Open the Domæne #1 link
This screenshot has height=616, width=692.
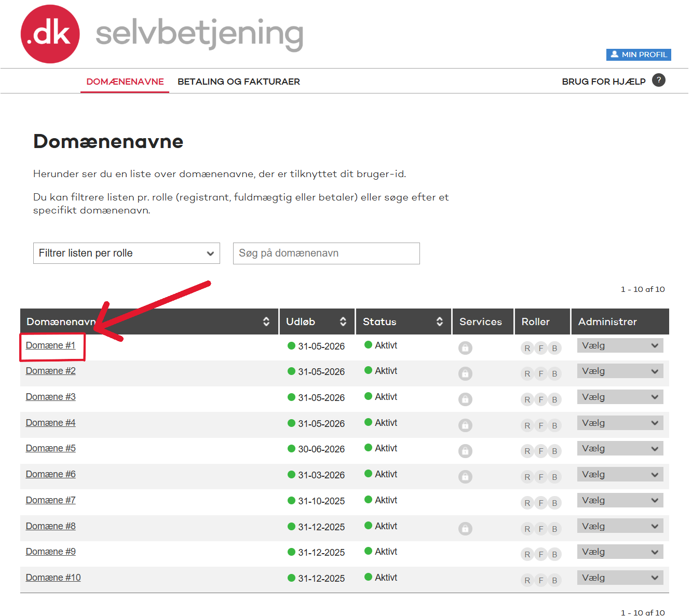click(x=51, y=345)
